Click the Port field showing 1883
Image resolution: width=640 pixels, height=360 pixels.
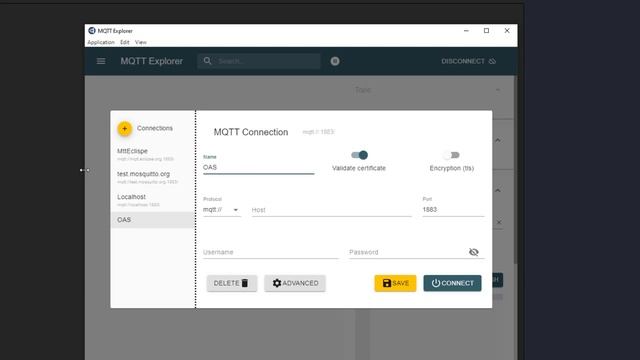click(x=453, y=209)
